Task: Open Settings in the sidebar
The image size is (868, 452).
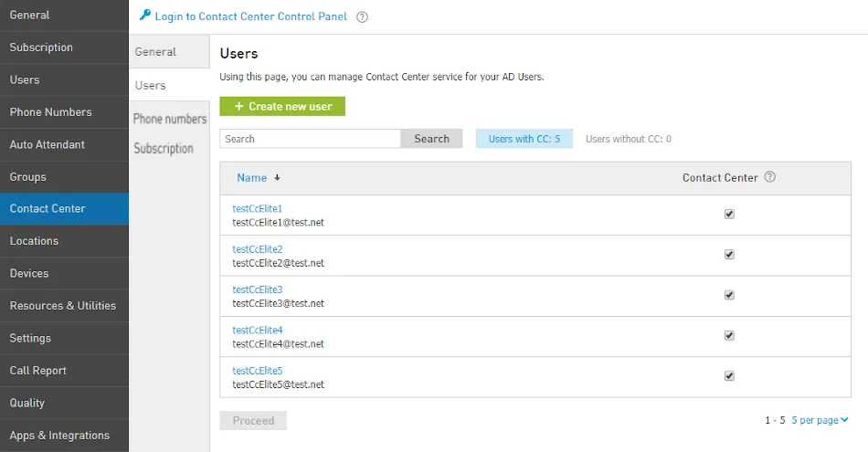Action: tap(64, 338)
